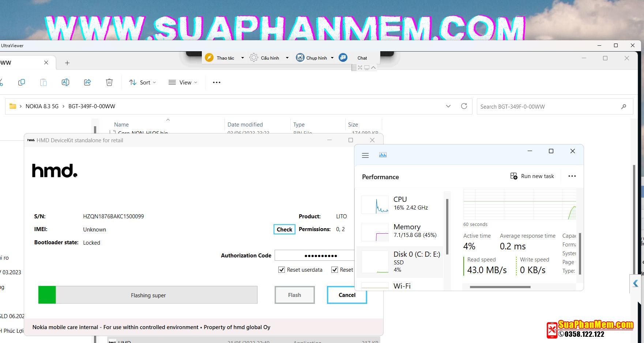Expand the Sort dropdown
The image size is (644, 343).
click(x=143, y=82)
